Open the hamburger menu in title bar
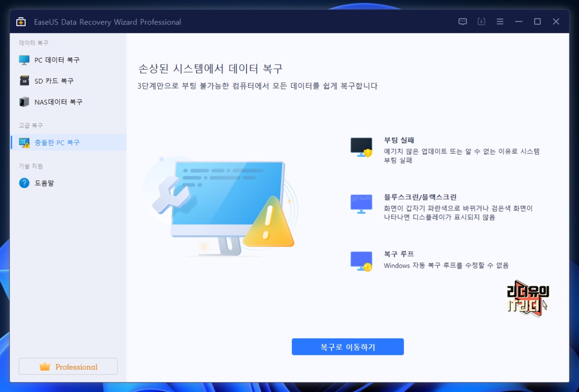The image size is (579, 392). click(500, 22)
